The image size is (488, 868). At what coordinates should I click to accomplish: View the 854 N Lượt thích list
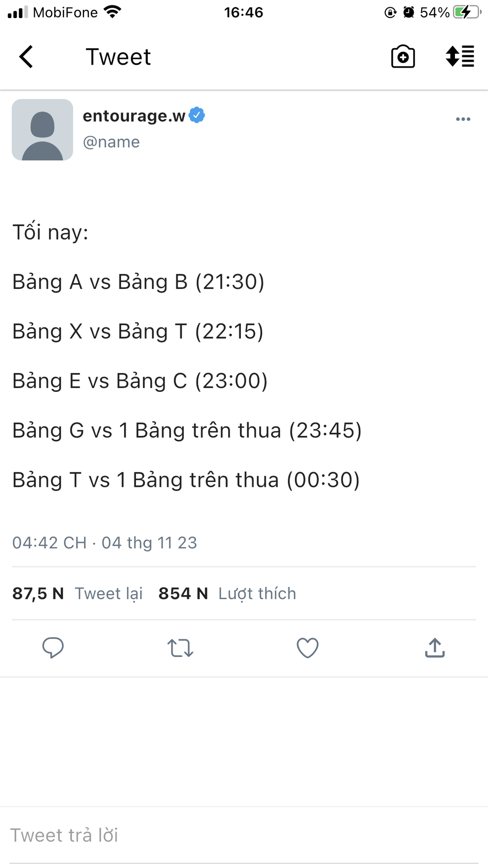point(227,594)
